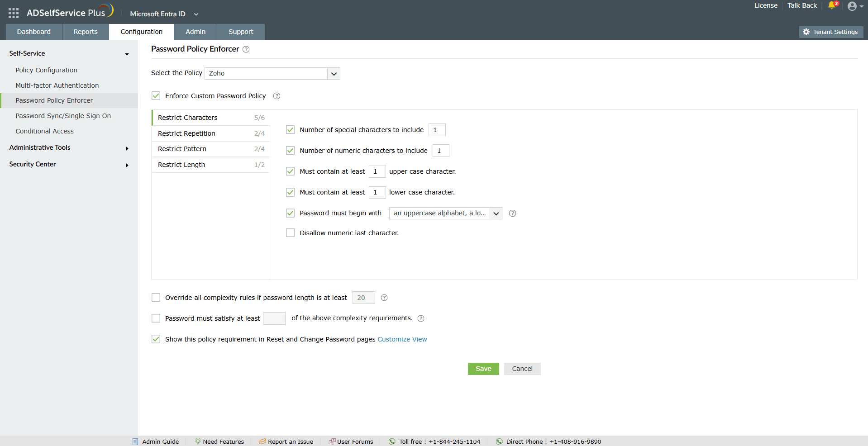This screenshot has width=868, height=446.
Task: Click the Need Features lightbulb icon
Action: pyautogui.click(x=198, y=441)
